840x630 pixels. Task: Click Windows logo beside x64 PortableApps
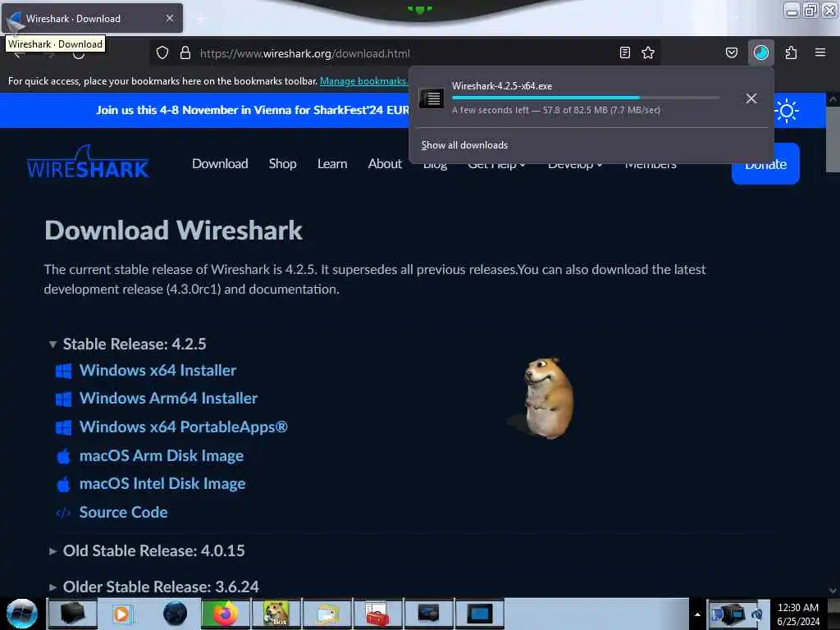(63, 427)
